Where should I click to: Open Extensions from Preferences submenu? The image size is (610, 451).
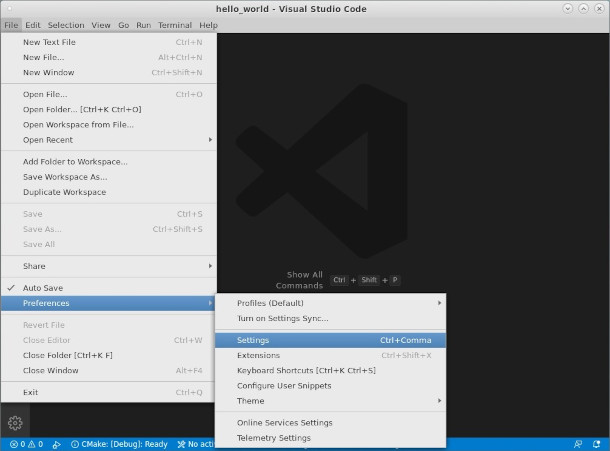click(330, 355)
